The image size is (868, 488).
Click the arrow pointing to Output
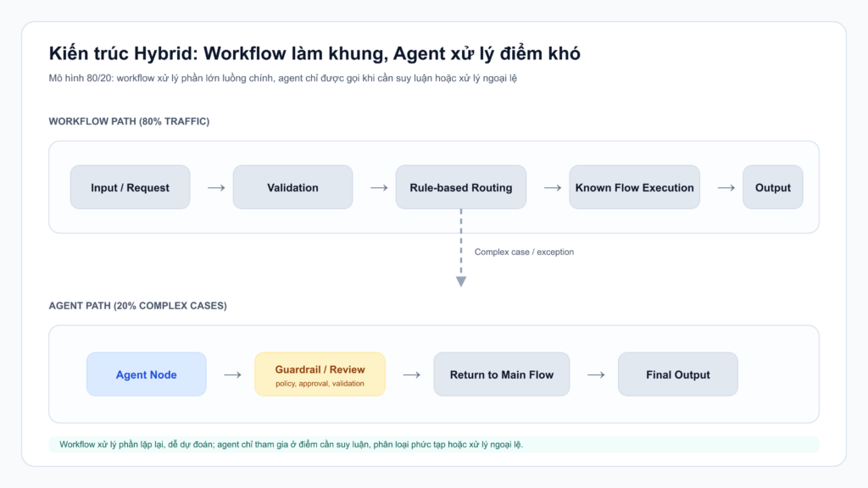pyautogui.click(x=726, y=186)
